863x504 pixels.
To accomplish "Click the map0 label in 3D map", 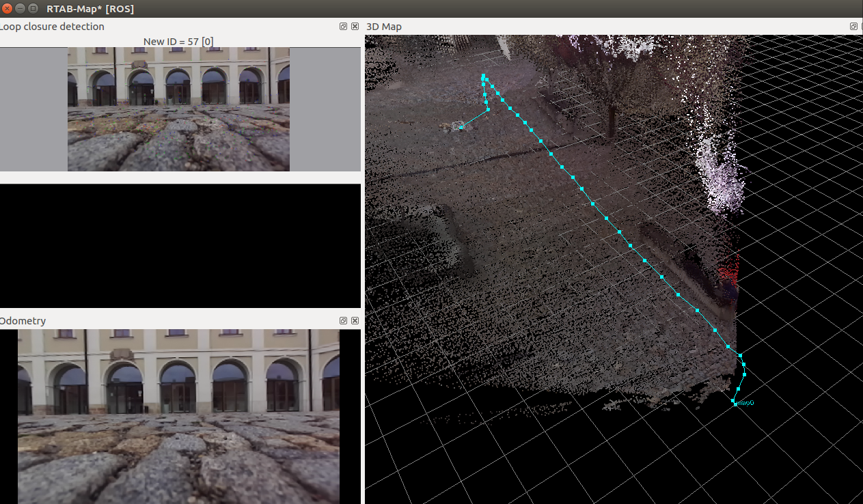I will 745,403.
